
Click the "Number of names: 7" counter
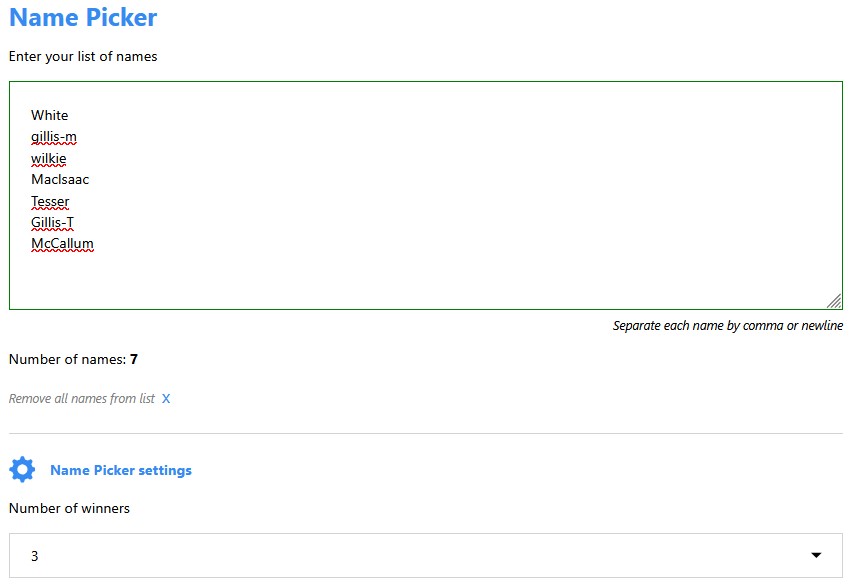click(x=73, y=359)
